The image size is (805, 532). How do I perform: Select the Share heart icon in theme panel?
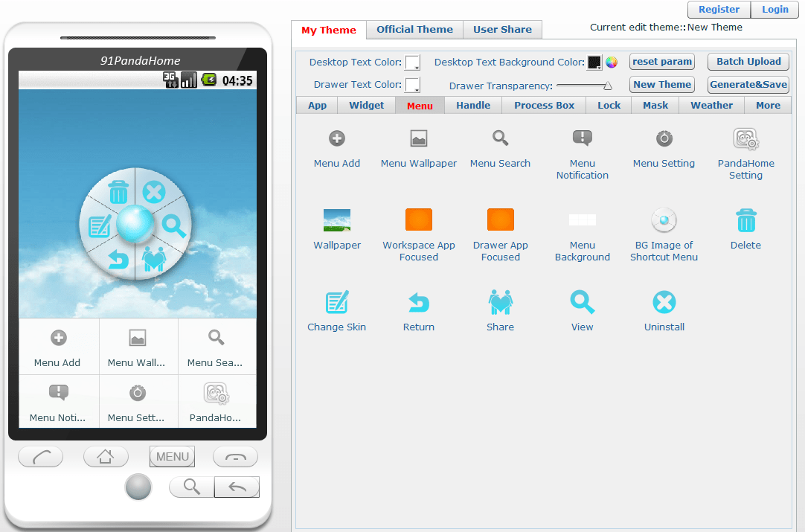pyautogui.click(x=500, y=302)
